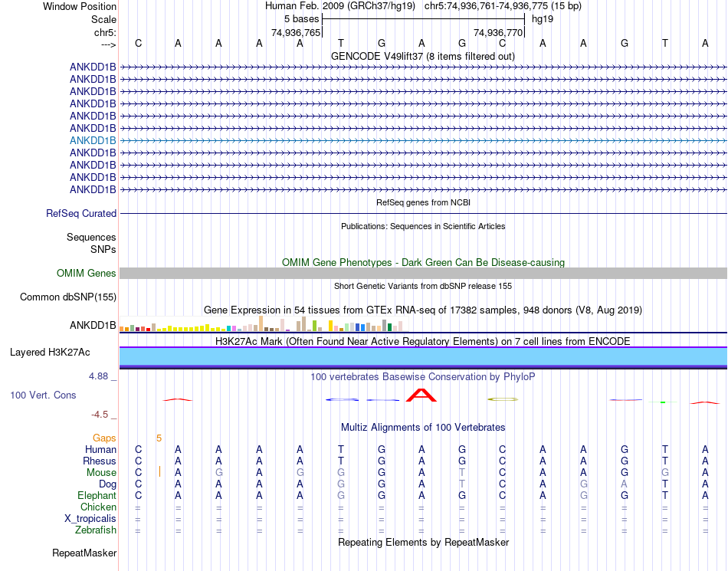The image size is (728, 571).
Task: Open the RefSeq Curated track label
Action: coord(81,213)
